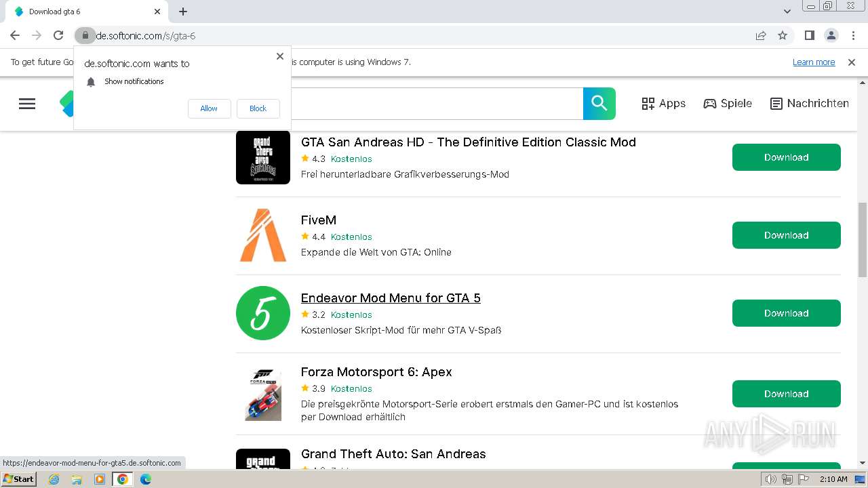Image resolution: width=868 pixels, height=488 pixels.
Task: Block notifications from de.softonic.com
Action: [258, 108]
